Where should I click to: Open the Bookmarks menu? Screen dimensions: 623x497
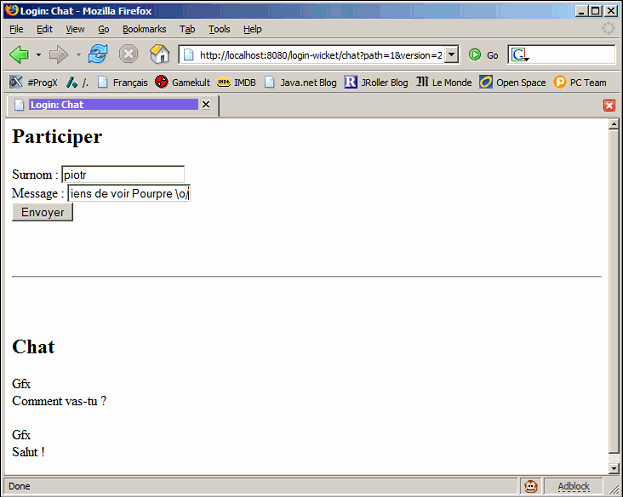144,29
